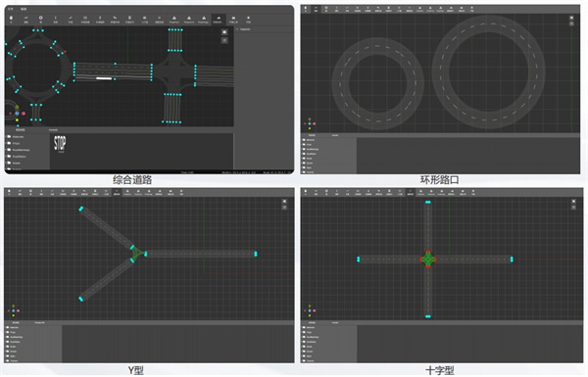Open the Props folder in 综合道路
588x377 pixels.
coord(14,143)
